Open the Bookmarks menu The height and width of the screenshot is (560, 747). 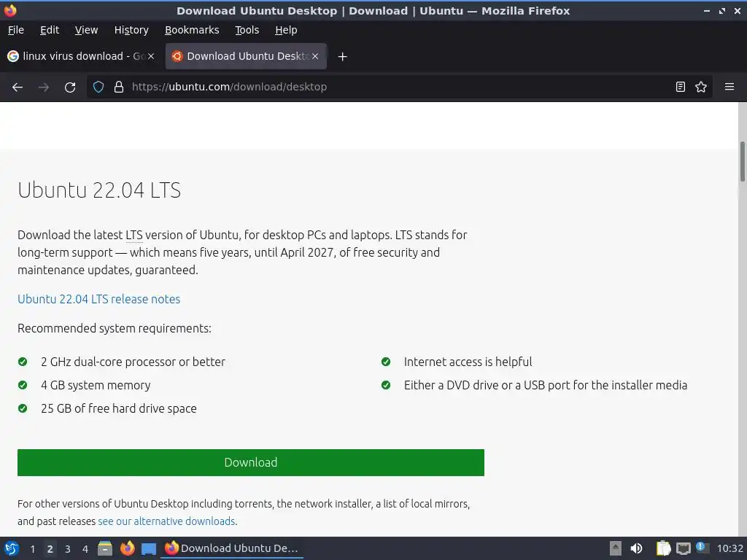click(192, 30)
